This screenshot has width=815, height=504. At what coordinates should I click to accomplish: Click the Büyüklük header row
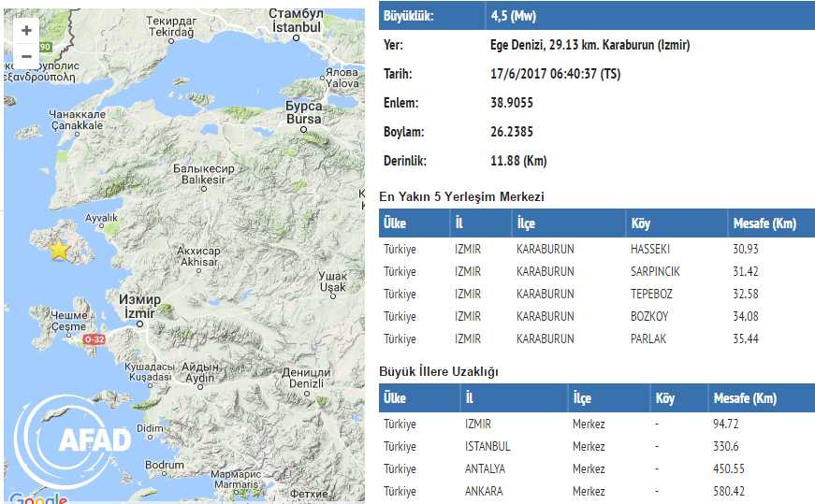pos(595,17)
